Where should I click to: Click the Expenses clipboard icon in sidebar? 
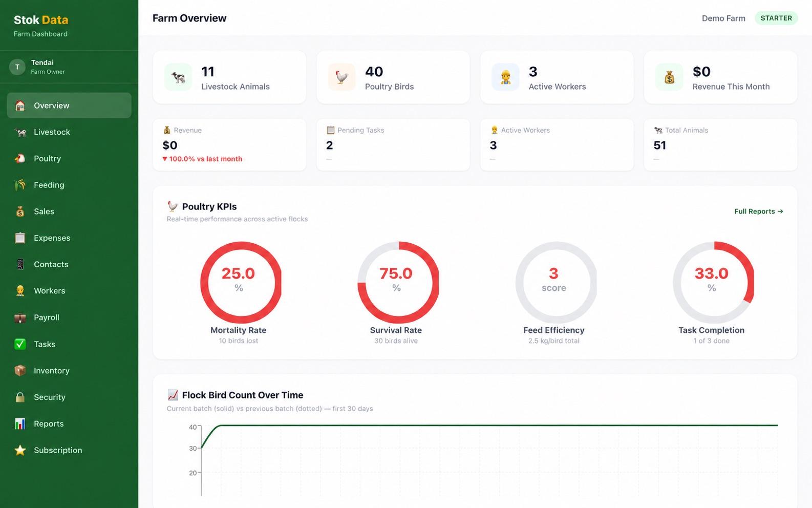coord(20,238)
